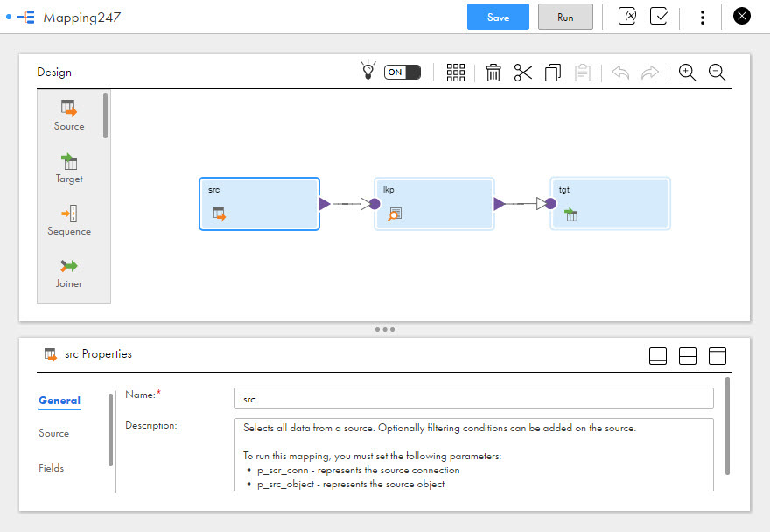Dock properties panel to bottom layout
The image size is (770, 532).
point(657,355)
